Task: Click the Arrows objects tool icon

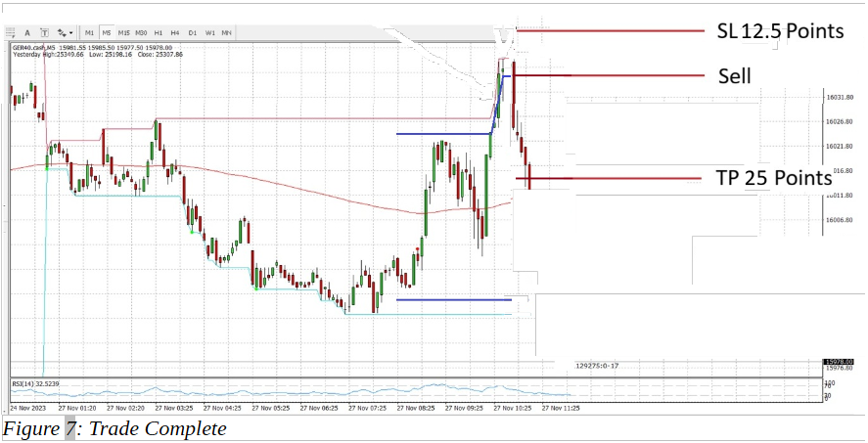Action: coord(62,33)
